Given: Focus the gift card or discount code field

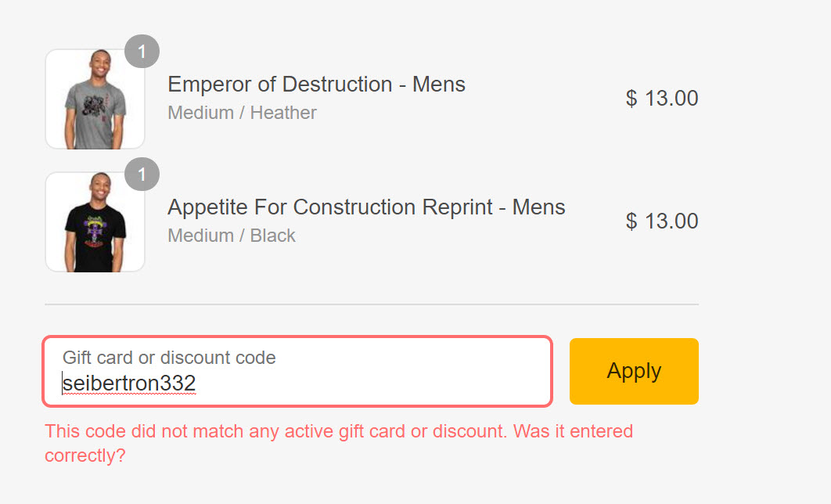Looking at the screenshot, I should tap(297, 372).
